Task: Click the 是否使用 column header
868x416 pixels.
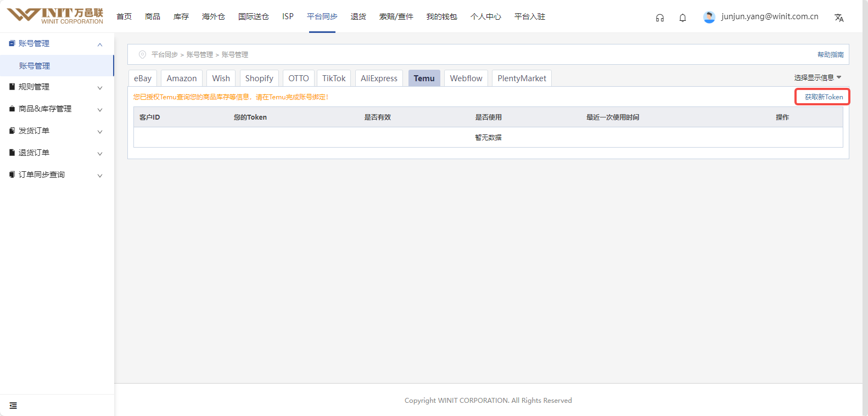Action: click(x=489, y=117)
